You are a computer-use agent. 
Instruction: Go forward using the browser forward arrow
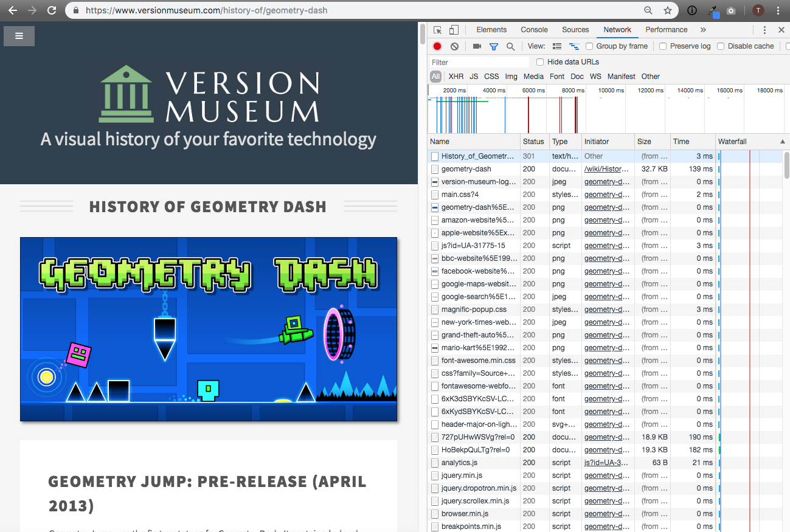(x=32, y=10)
